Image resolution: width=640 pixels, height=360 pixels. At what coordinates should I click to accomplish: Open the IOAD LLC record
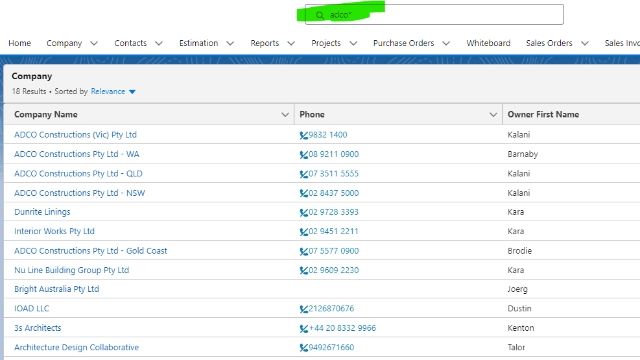tap(31, 309)
